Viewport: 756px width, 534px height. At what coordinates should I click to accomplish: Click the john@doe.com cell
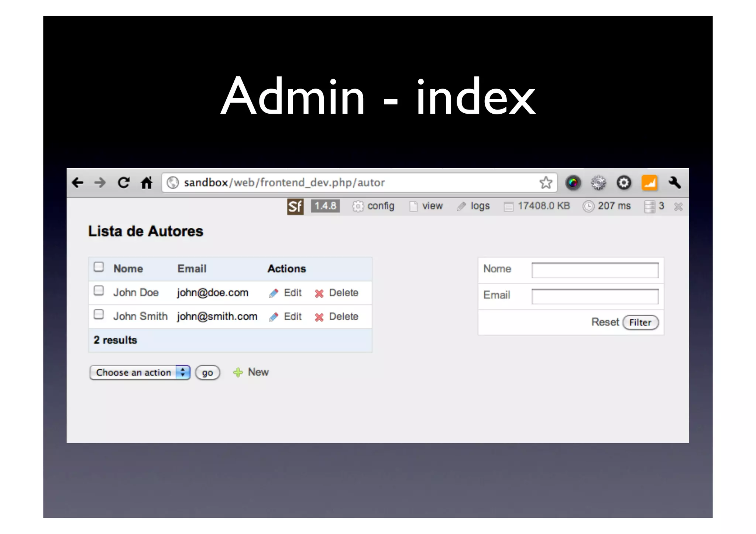coord(213,293)
